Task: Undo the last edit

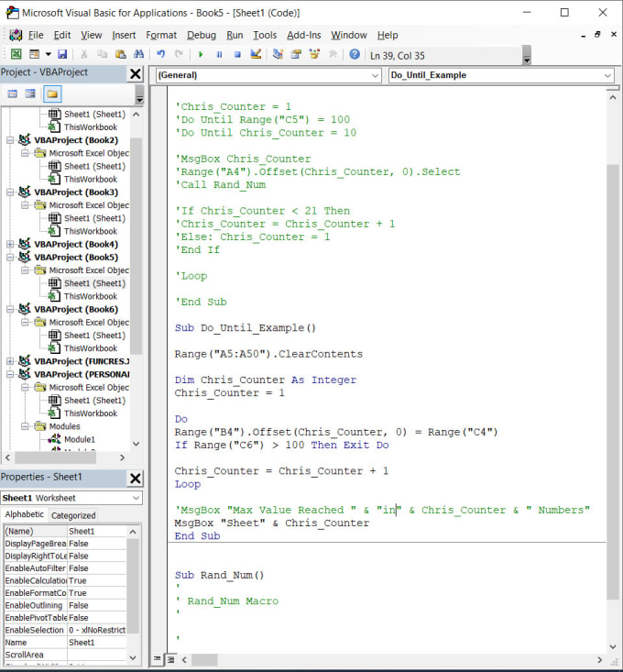Action: (161, 54)
